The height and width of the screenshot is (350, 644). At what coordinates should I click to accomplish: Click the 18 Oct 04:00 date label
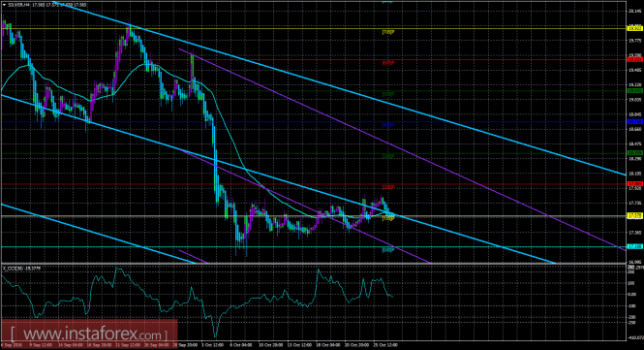(328, 345)
